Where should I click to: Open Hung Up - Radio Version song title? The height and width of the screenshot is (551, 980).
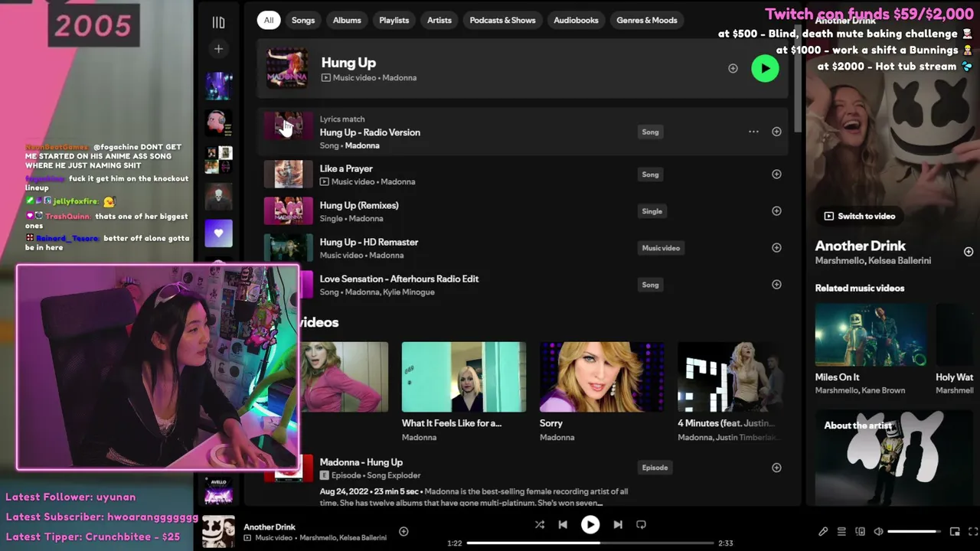(370, 132)
